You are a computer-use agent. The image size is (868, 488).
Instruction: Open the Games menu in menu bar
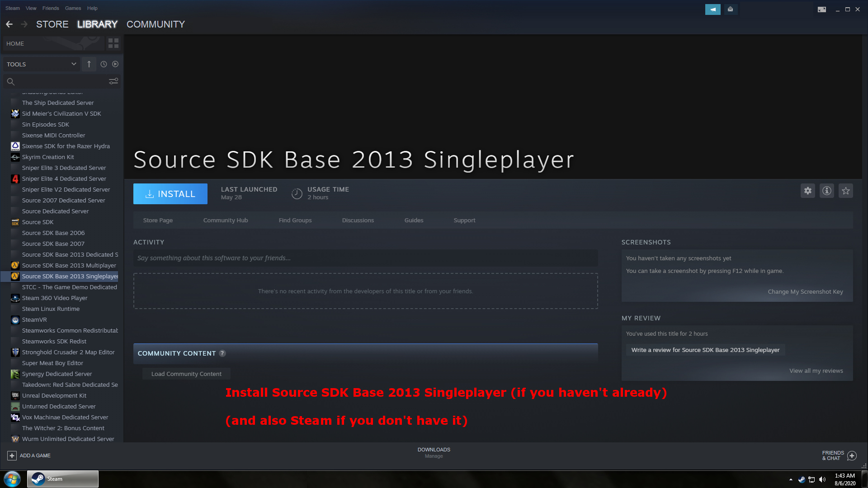pos(73,8)
